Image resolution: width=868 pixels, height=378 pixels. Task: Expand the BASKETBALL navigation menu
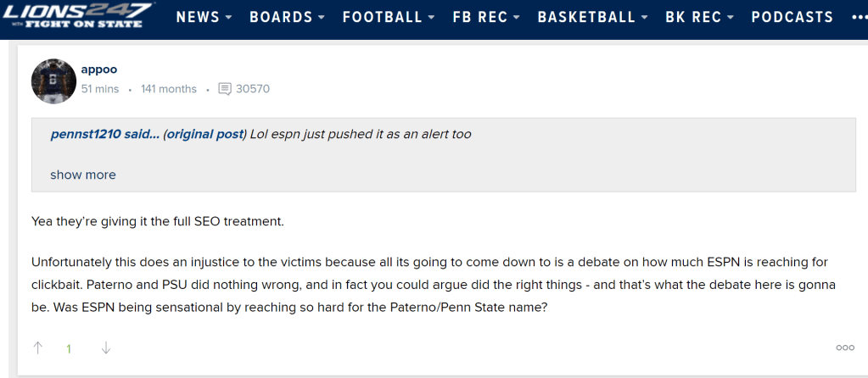point(593,17)
